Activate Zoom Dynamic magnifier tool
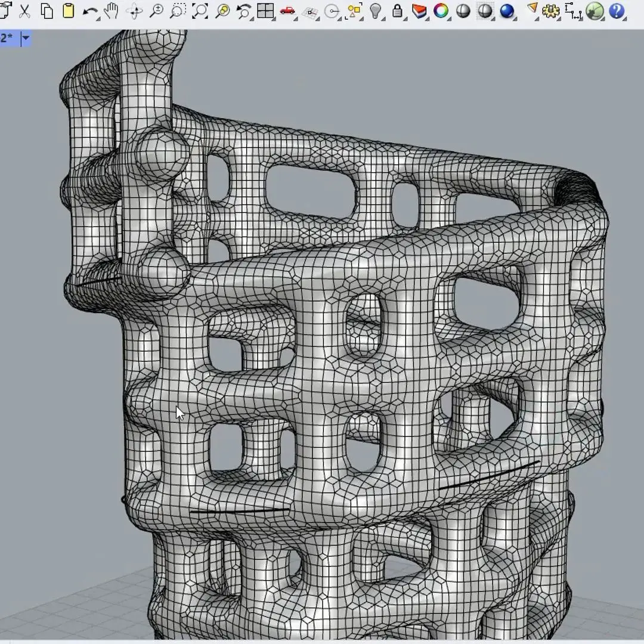This screenshot has width=644, height=644. tap(156, 11)
